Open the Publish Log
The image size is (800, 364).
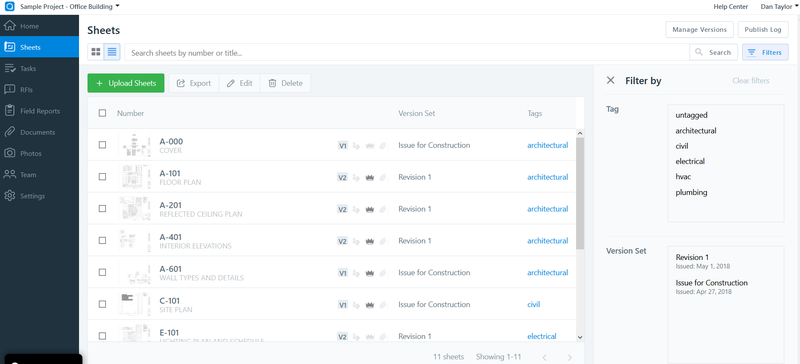(x=763, y=30)
